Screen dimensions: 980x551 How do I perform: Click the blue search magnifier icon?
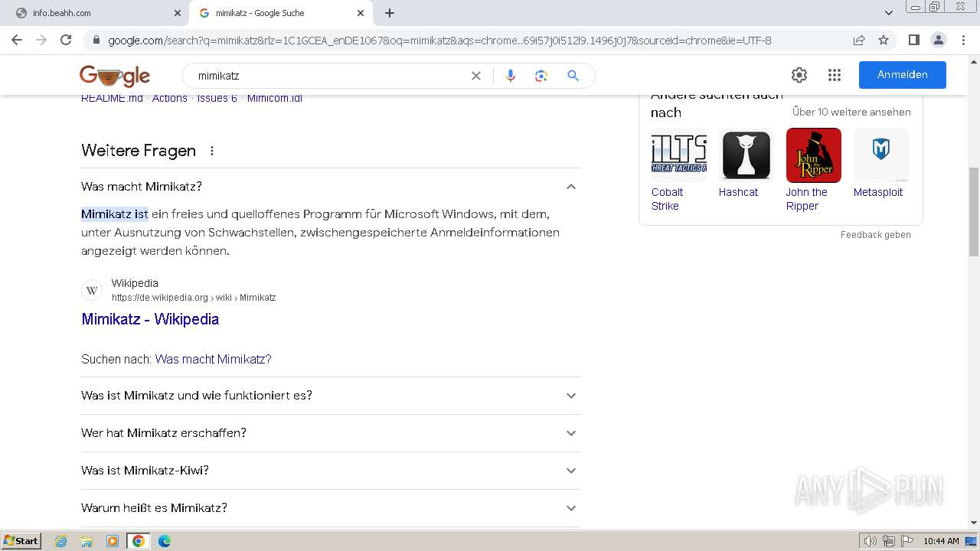coord(573,76)
